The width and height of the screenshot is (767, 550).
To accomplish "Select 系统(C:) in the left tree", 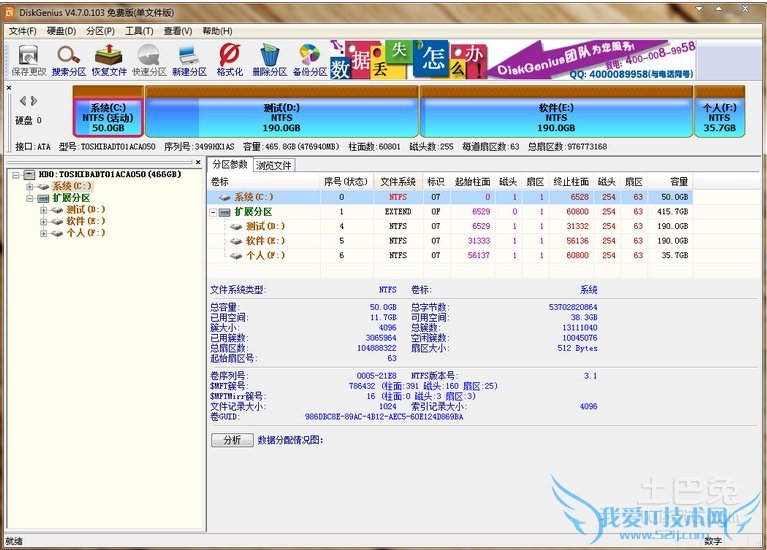I will (x=72, y=186).
